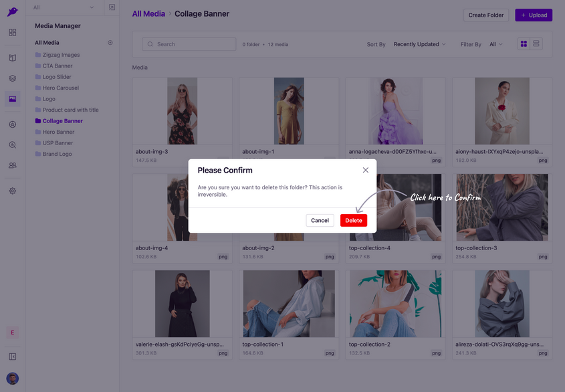Open the team members icon in sidebar
The width and height of the screenshot is (565, 392).
click(13, 165)
